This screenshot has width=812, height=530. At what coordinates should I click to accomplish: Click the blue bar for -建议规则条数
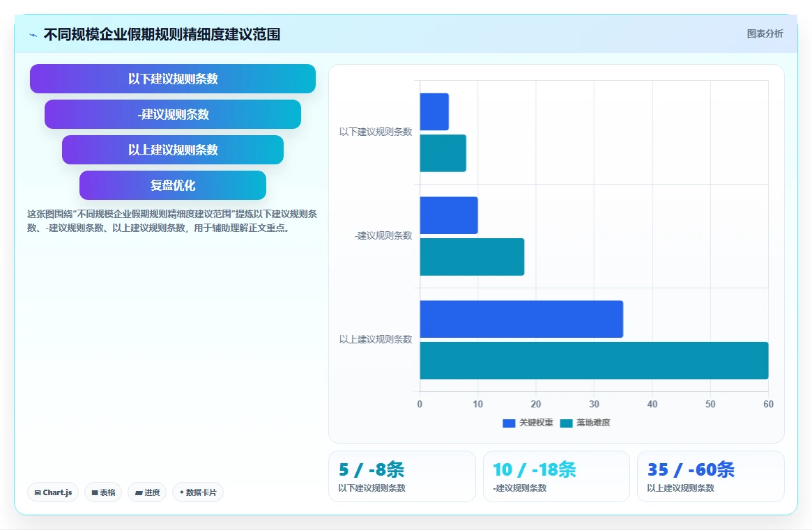tap(449, 215)
